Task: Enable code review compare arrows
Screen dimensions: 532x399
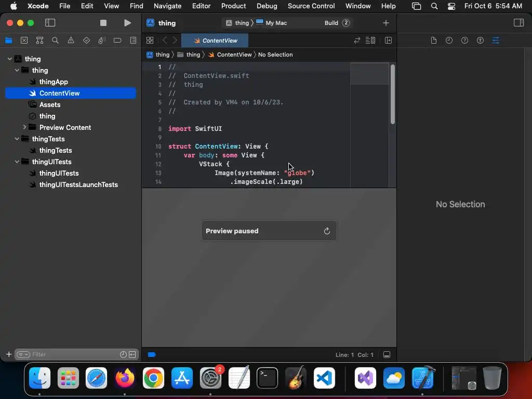Action: [357, 41]
